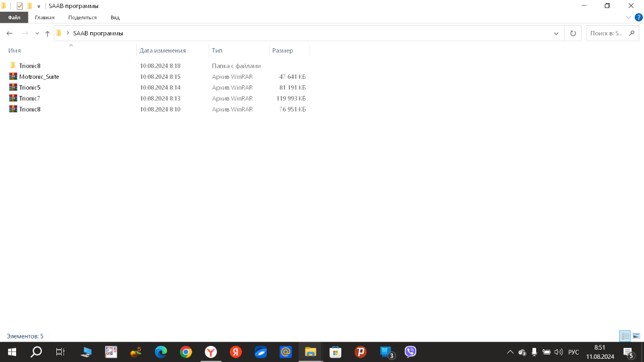
Task: Click the date 10.08.2024 8:14
Action: [160, 87]
